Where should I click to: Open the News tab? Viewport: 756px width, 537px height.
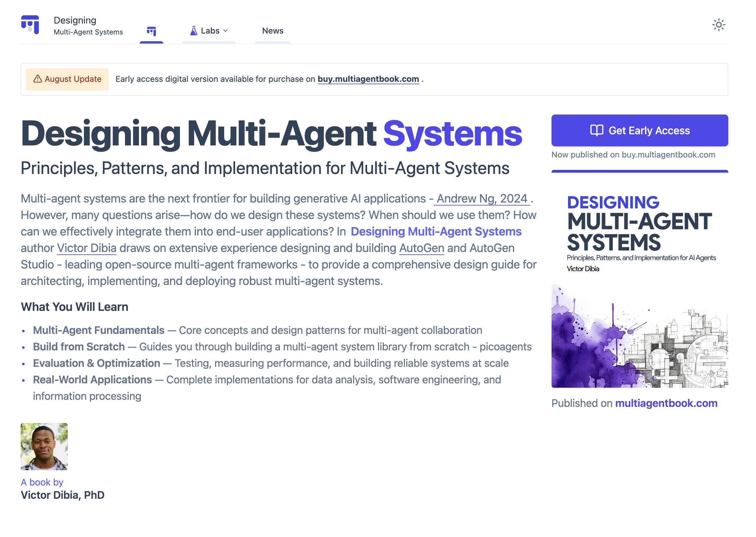click(272, 31)
